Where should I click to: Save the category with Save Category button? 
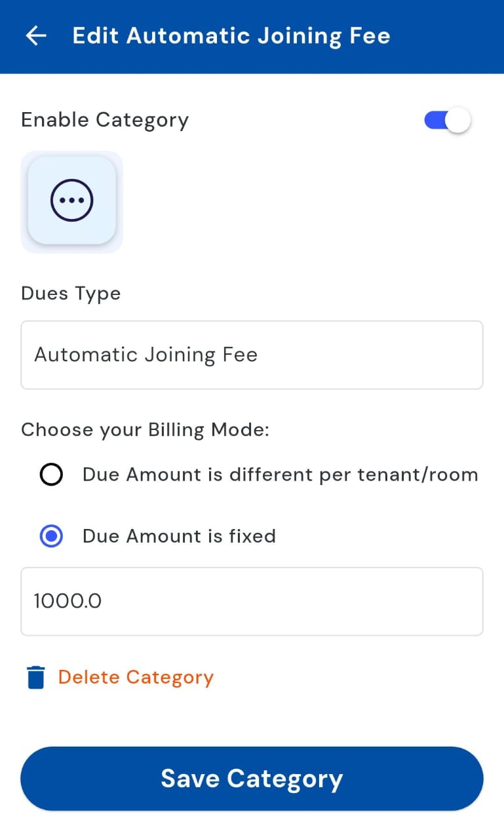tap(252, 779)
